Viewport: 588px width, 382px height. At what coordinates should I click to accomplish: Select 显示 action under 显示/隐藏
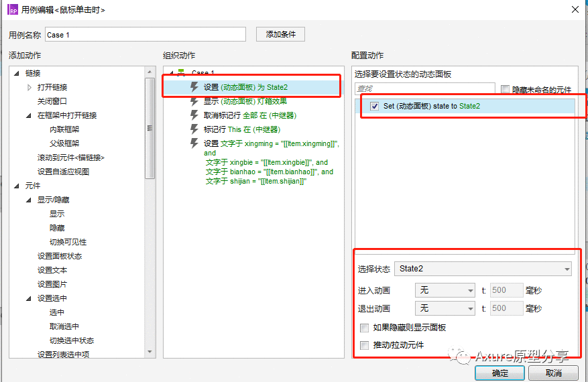[57, 214]
